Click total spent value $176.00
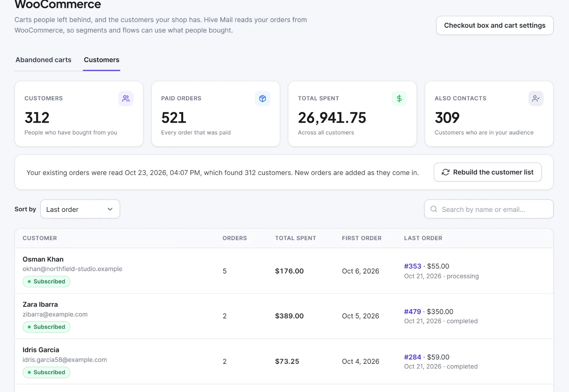Viewport: 569px width, 392px height. tap(289, 271)
